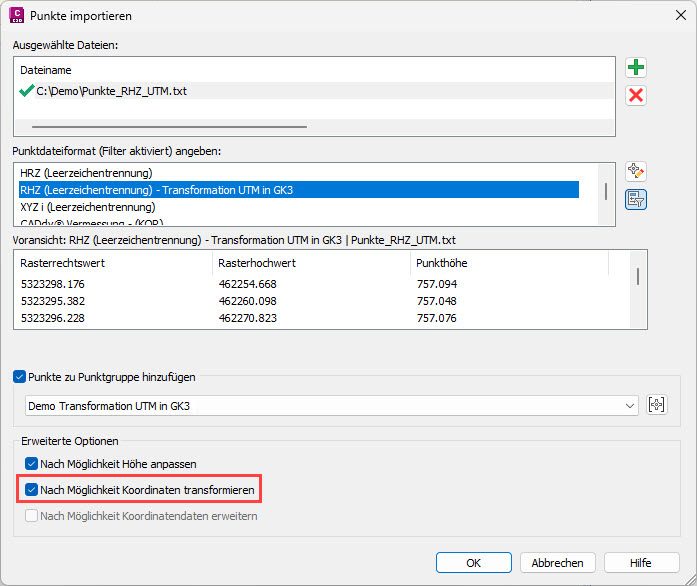Select file C:\Demo\Punkte_RHZ_UTM.txt in list
The image size is (697, 586).
[x=111, y=91]
